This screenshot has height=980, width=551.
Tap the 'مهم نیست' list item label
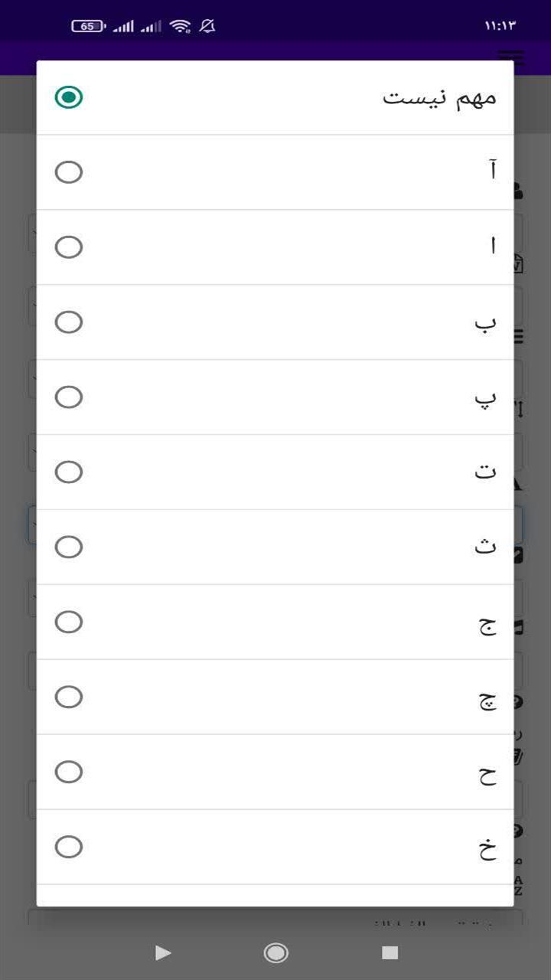pos(440,98)
